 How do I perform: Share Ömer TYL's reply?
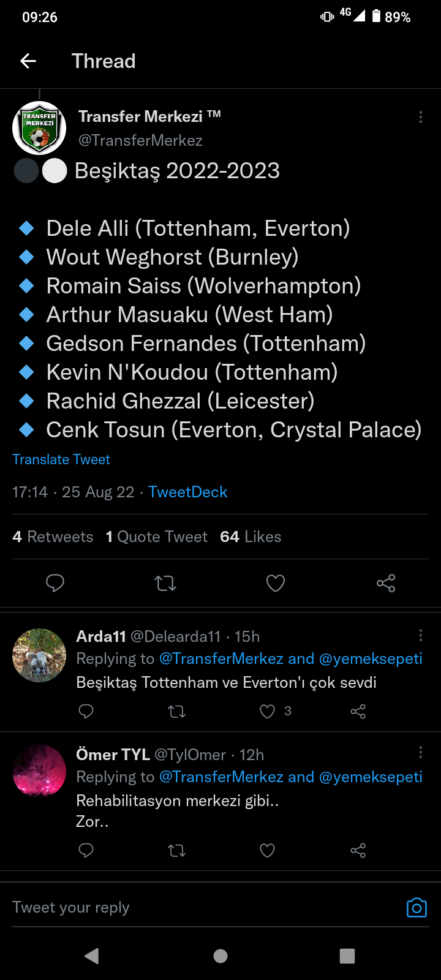[x=358, y=850]
